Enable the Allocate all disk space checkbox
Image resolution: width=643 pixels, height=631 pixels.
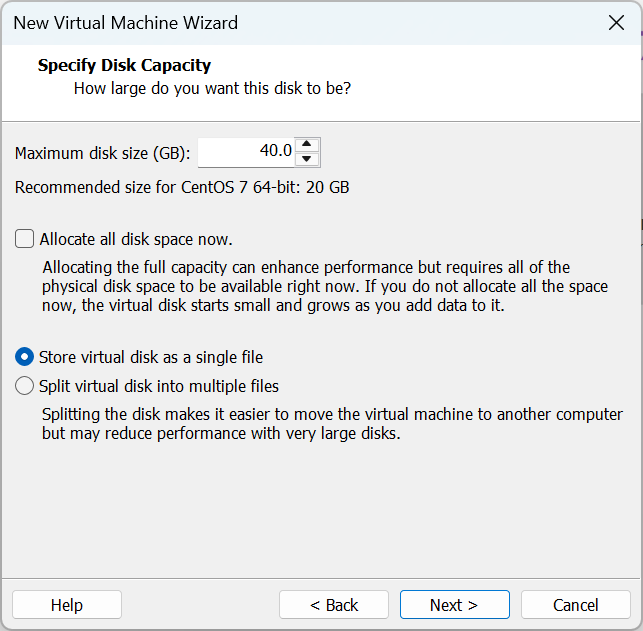click(x=25, y=240)
